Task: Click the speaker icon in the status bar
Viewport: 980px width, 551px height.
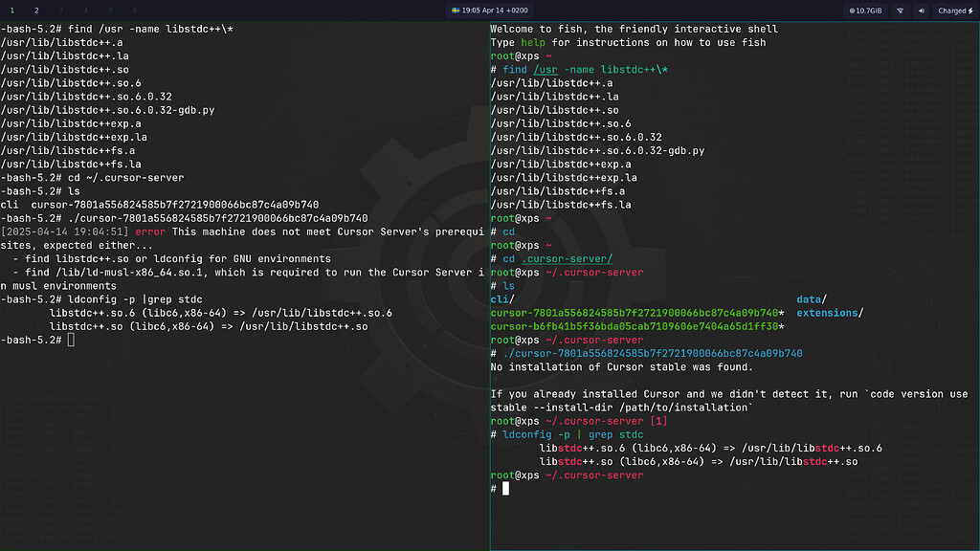Action: (922, 11)
